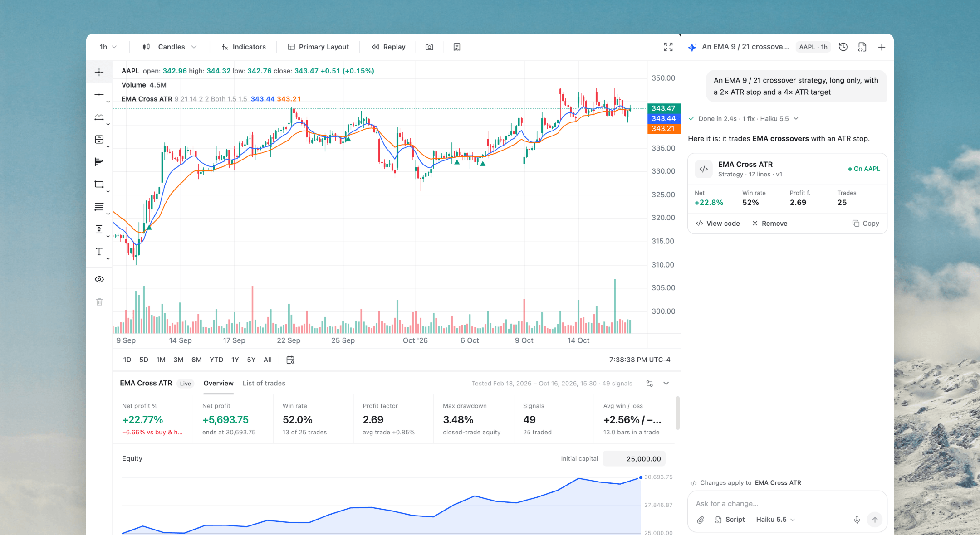Open the scripts file icon in the AI panel

[862, 47]
